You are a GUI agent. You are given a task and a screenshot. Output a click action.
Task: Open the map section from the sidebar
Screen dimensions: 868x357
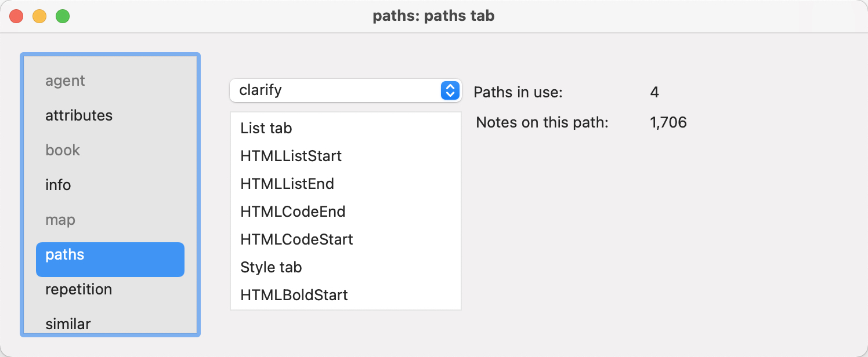tap(60, 220)
